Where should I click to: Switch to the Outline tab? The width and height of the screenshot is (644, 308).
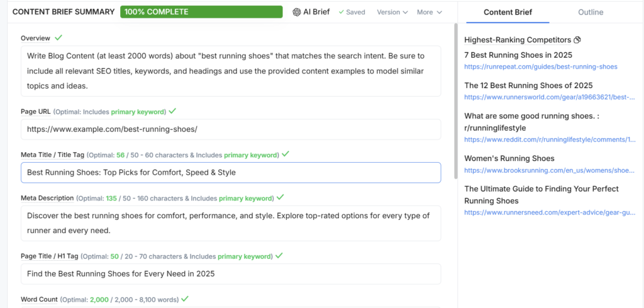591,13
